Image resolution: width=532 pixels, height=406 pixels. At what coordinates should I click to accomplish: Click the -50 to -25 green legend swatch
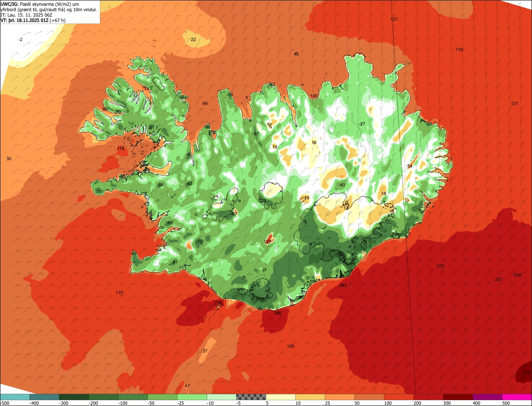pyautogui.click(x=162, y=397)
